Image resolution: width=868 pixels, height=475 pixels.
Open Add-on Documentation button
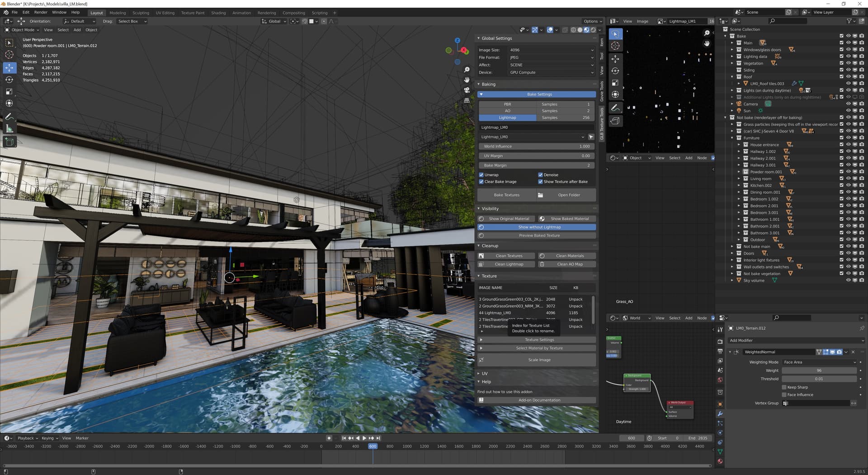tap(537, 400)
